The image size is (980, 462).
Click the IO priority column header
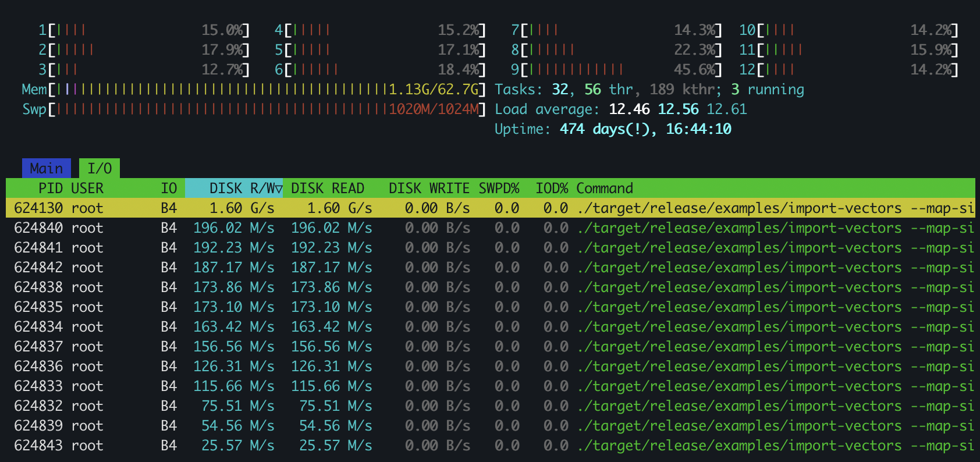tap(169, 188)
